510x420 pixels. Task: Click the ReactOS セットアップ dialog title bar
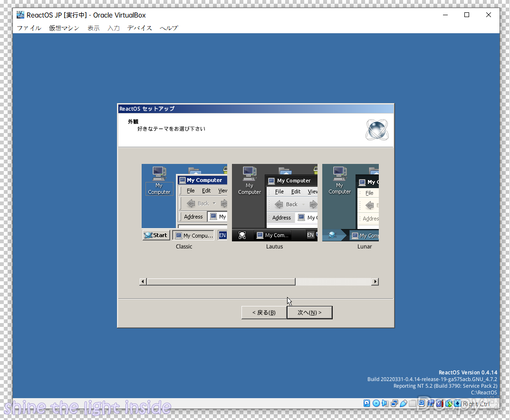pos(256,109)
